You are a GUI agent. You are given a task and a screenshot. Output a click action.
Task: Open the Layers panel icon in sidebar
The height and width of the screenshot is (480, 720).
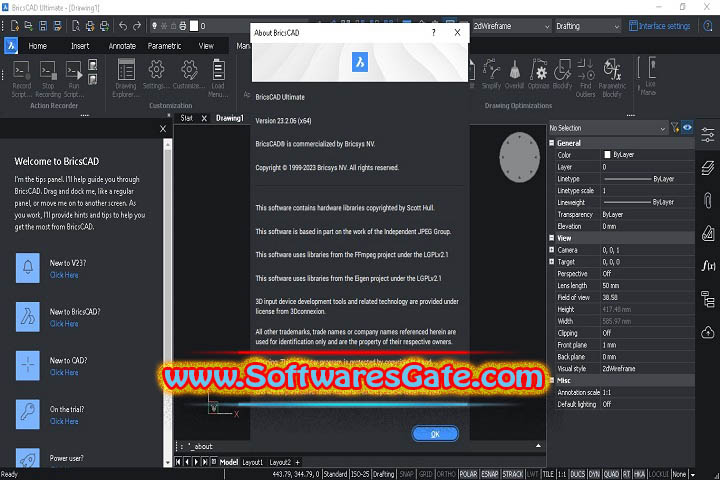708,168
